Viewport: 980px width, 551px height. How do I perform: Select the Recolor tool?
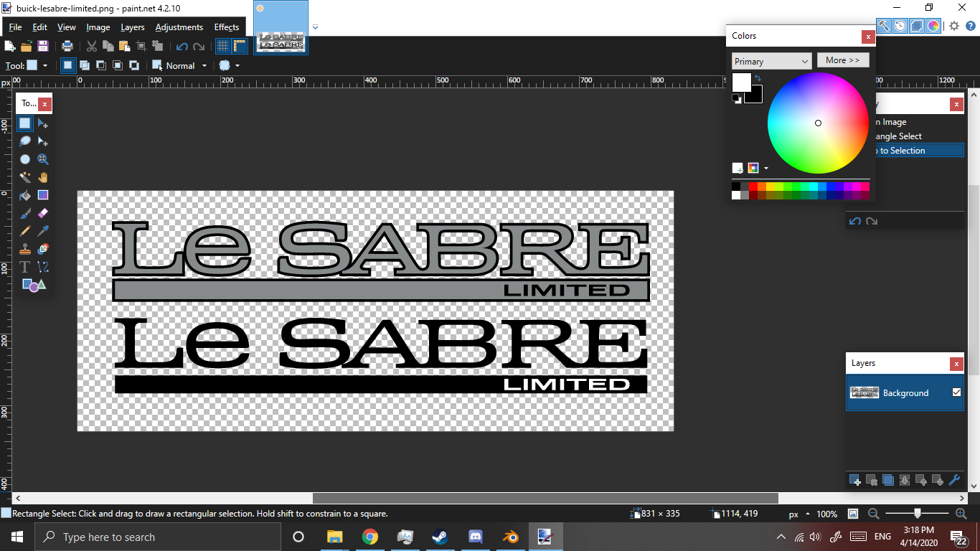[43, 249]
